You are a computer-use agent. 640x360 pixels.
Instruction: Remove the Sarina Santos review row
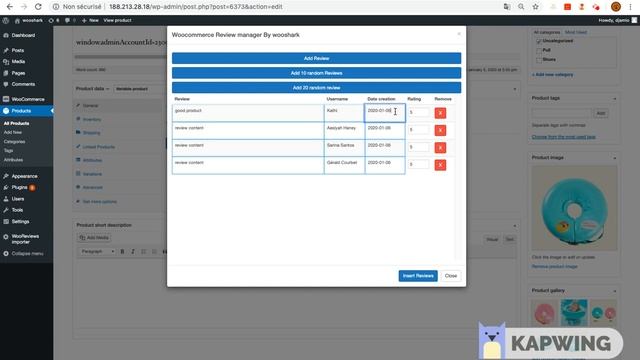point(440,147)
